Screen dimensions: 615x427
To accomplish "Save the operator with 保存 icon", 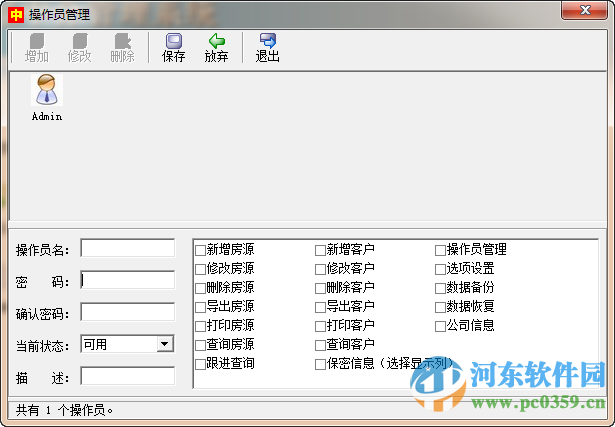I will [x=173, y=48].
